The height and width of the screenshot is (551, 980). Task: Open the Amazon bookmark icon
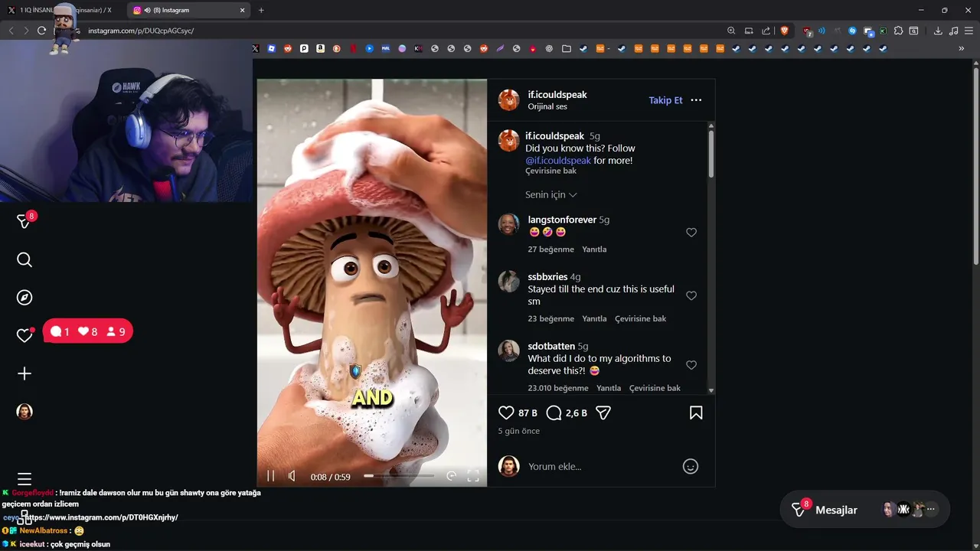(x=320, y=48)
